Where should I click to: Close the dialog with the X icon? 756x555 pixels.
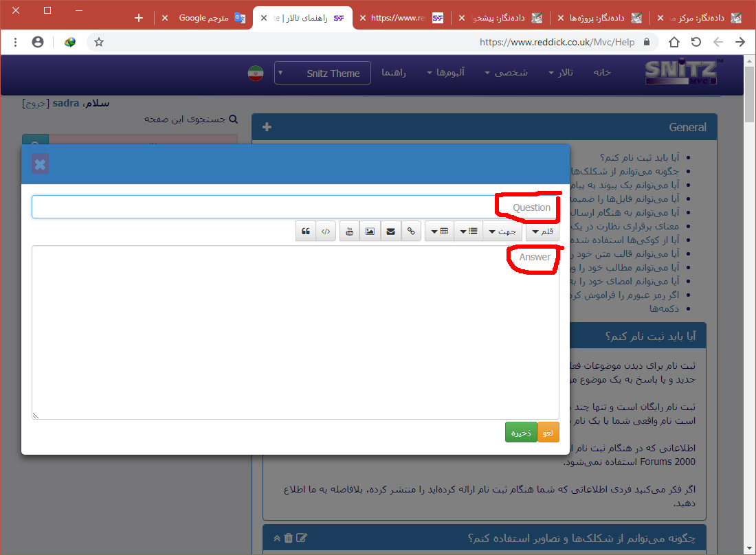(40, 164)
